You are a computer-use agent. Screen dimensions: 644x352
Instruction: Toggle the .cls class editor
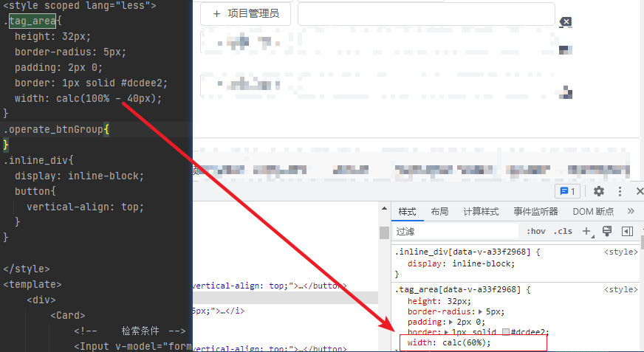click(x=563, y=232)
